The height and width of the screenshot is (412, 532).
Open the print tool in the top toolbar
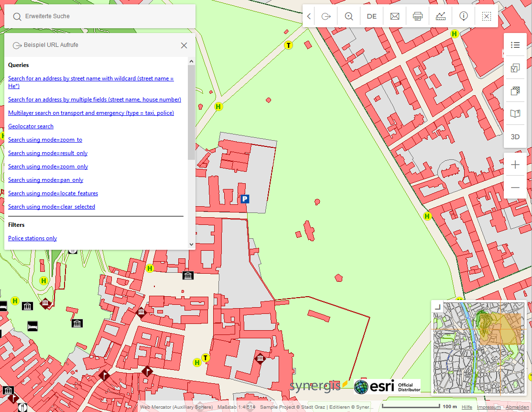[418, 16]
